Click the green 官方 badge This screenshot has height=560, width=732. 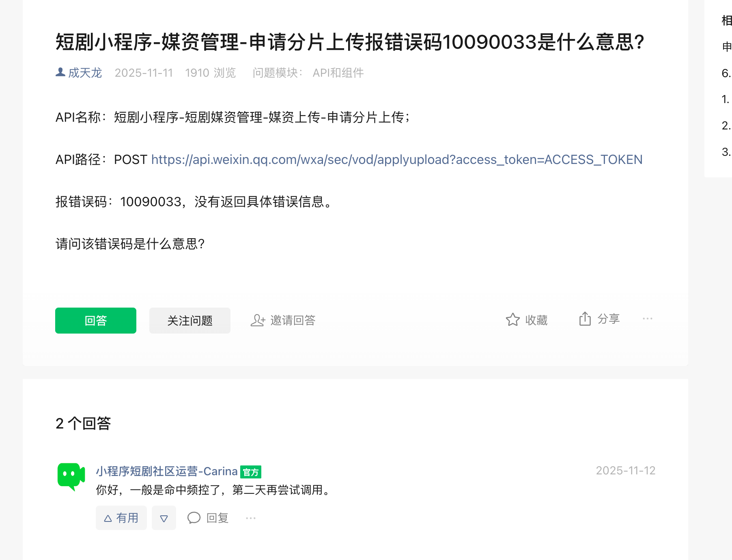coord(251,472)
